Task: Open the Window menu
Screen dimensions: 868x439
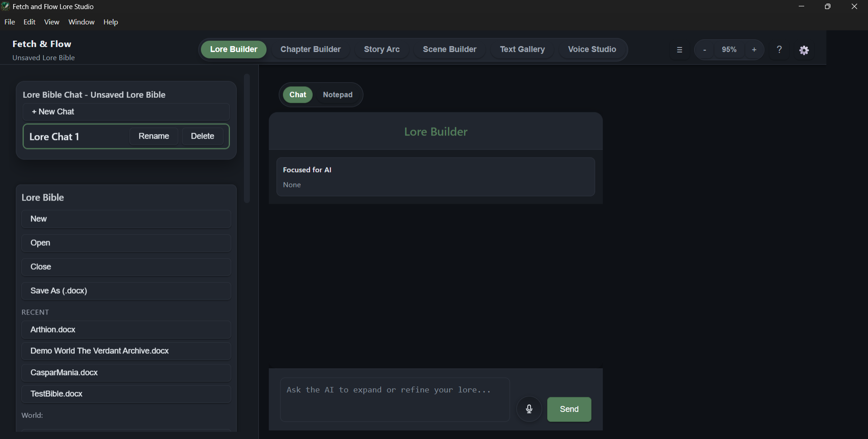Action: 81,22
